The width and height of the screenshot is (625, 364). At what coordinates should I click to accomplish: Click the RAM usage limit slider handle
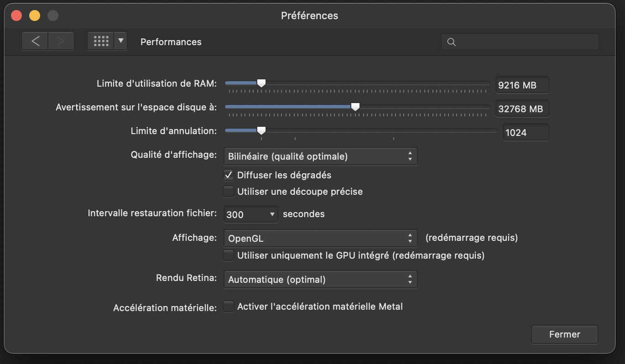click(x=261, y=83)
